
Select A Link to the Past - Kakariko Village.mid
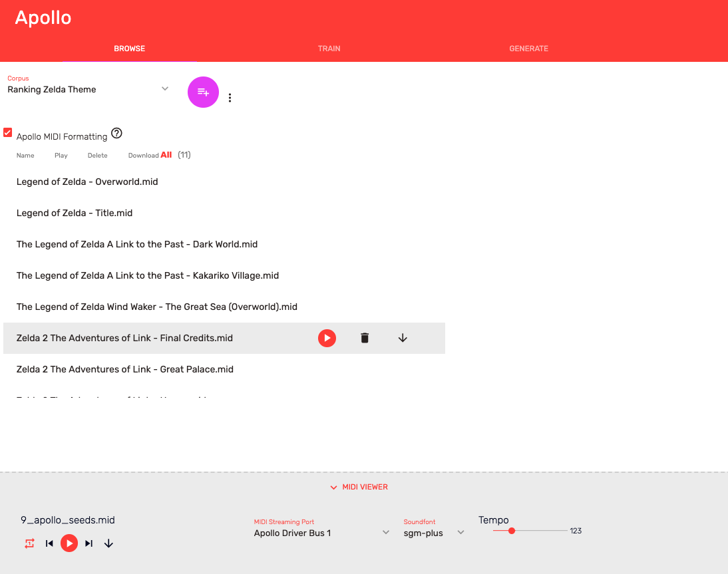[x=224, y=275]
